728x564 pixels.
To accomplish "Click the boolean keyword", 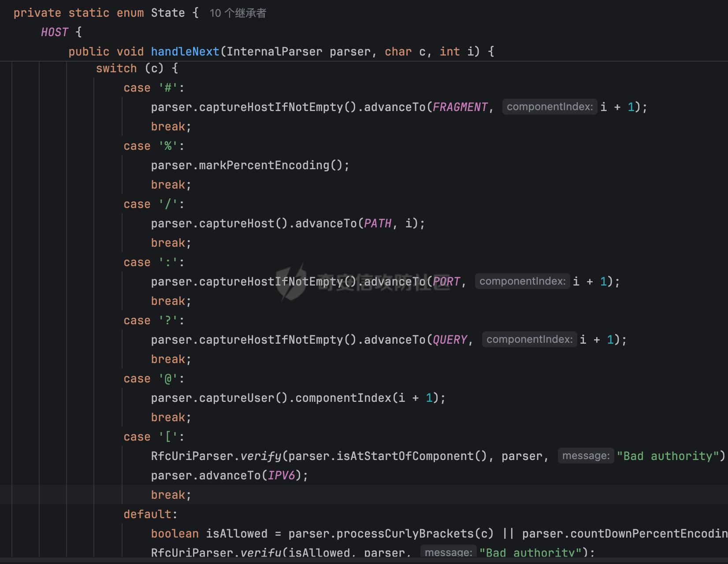I will tap(175, 534).
